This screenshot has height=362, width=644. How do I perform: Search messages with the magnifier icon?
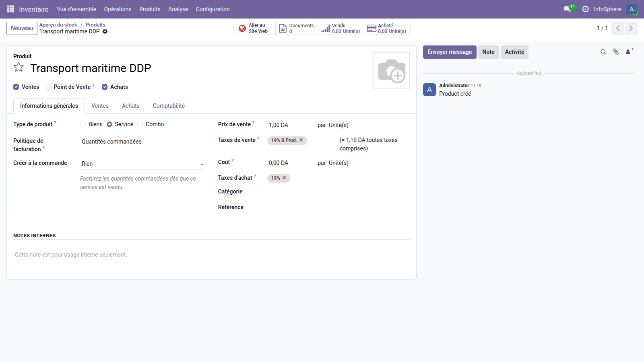pos(603,52)
